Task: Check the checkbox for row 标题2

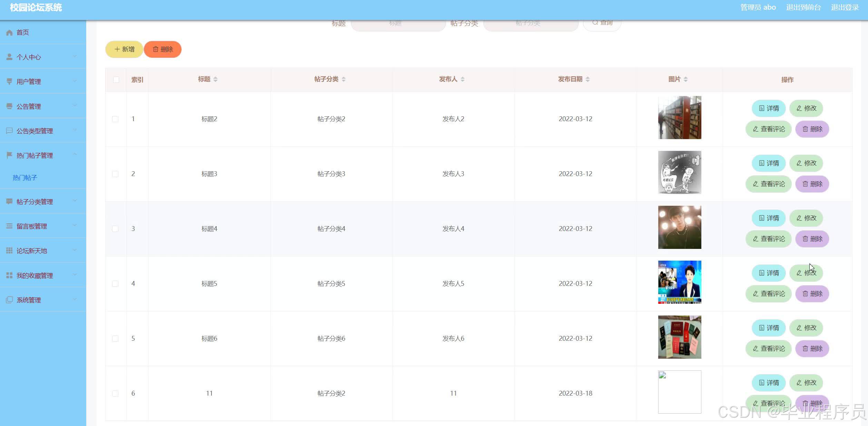Action: 115,119
